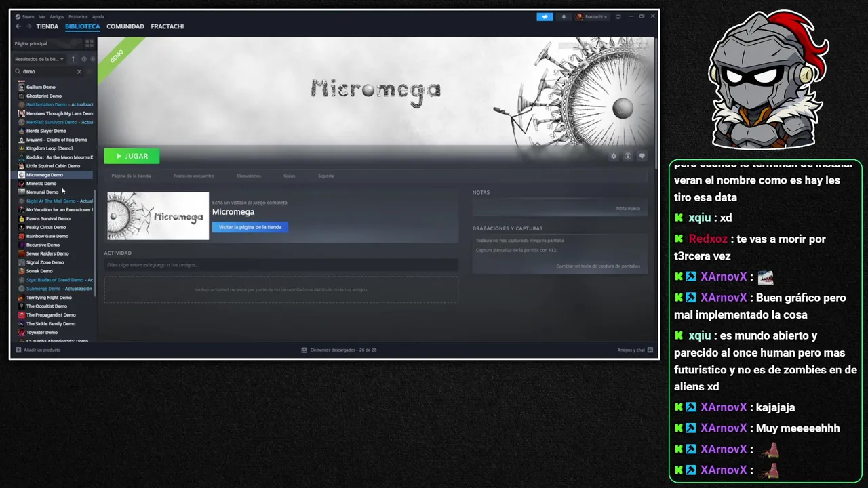Click the green JUGAR button
868x488 pixels.
(132, 156)
